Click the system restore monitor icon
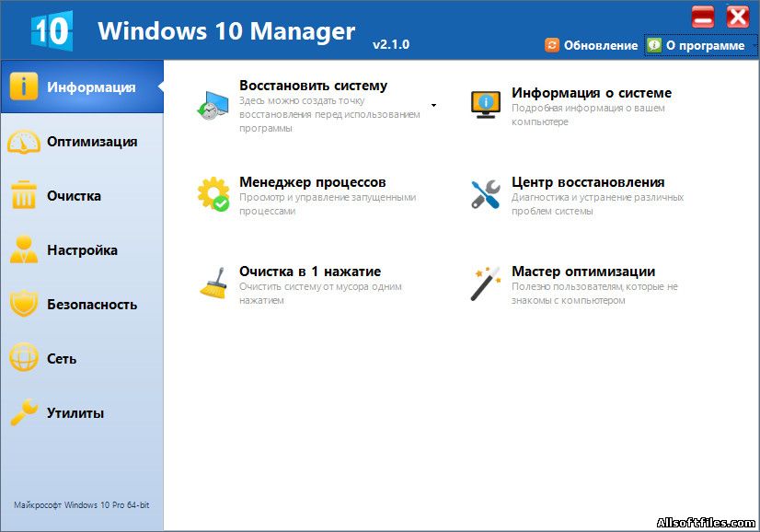The width and height of the screenshot is (760, 532). click(x=213, y=105)
